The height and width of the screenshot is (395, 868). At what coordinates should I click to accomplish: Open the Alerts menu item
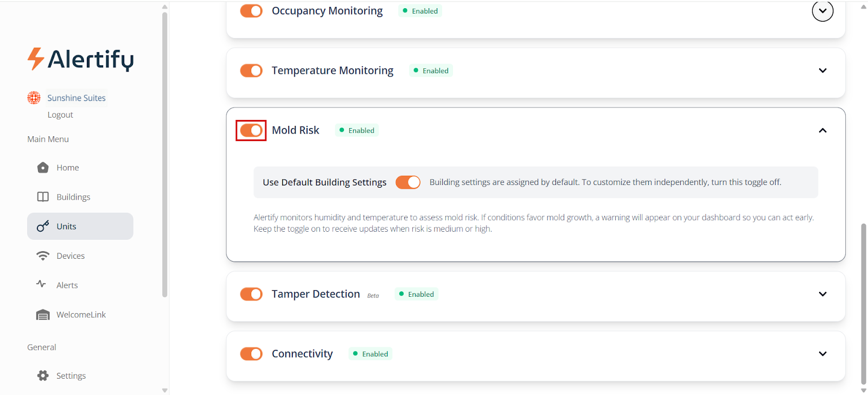(x=67, y=285)
